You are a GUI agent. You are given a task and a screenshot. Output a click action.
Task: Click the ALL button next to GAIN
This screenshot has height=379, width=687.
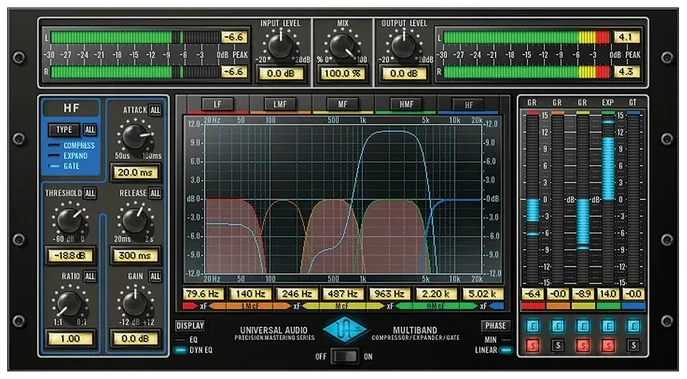tap(155, 276)
